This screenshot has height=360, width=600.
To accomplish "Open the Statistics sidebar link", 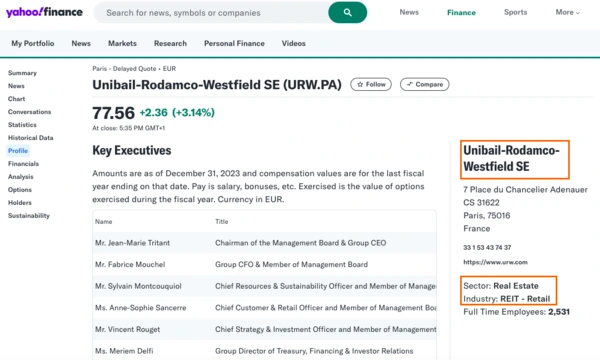I will pyautogui.click(x=22, y=125).
